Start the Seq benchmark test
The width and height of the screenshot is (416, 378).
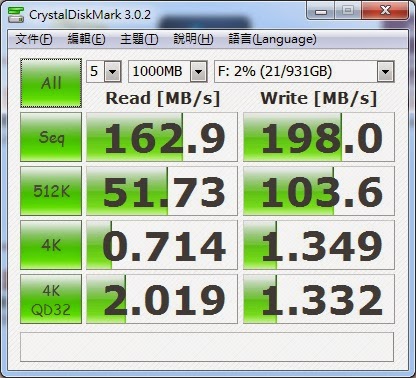coord(51,137)
